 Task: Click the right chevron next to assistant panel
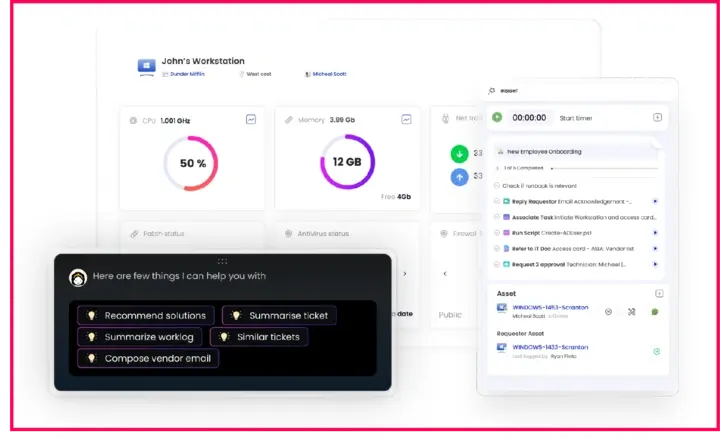click(405, 274)
